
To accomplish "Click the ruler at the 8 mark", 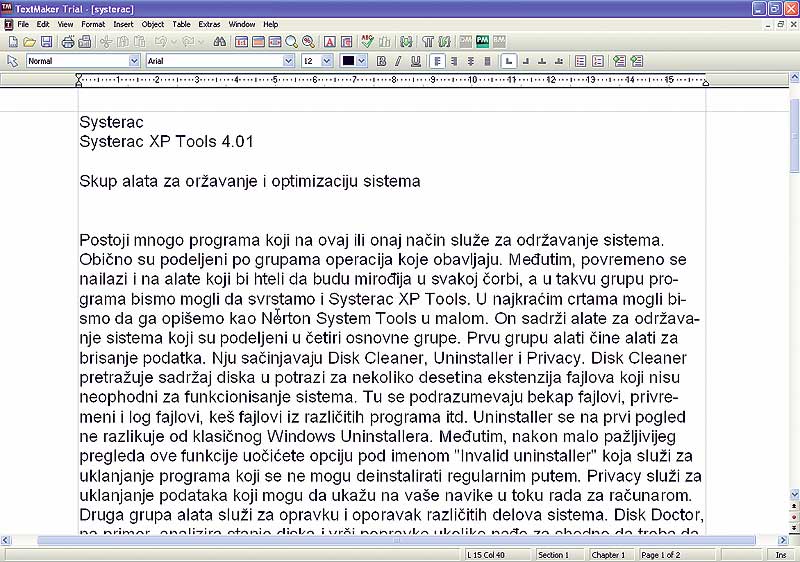I will coord(393,80).
